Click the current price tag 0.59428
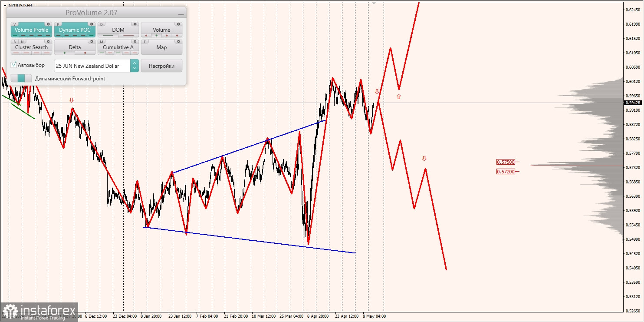This screenshot has width=644, height=322. tap(633, 103)
